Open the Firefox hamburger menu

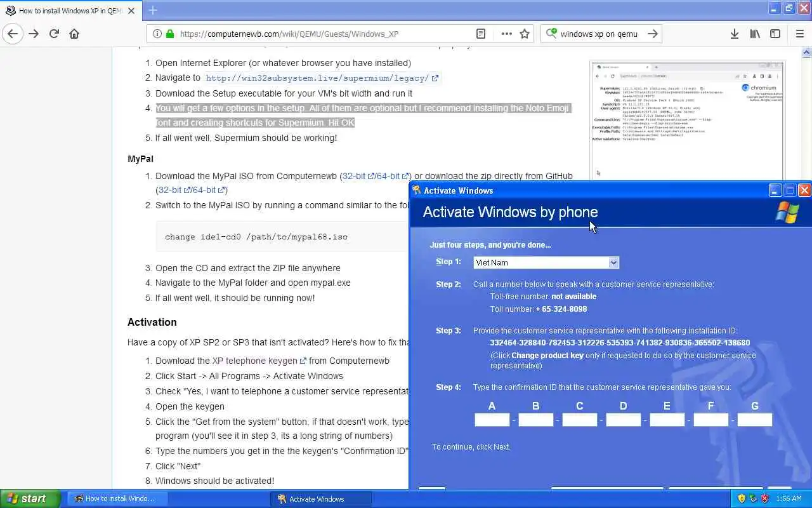pyautogui.click(x=800, y=34)
